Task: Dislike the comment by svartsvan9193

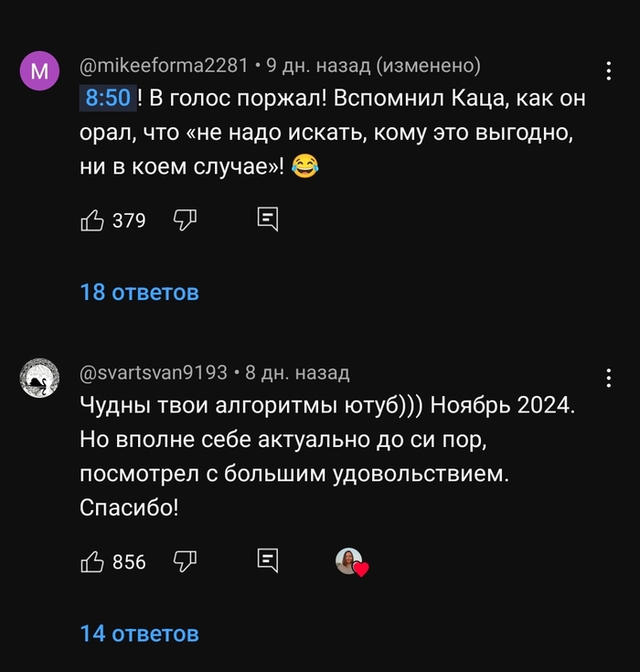Action: [186, 561]
